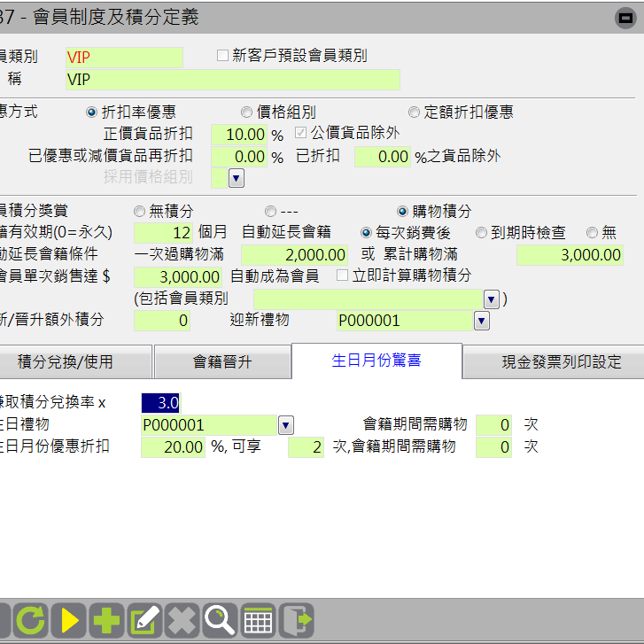Select the 定額折扣優惠 radio option
The height and width of the screenshot is (644, 644).
click(x=415, y=113)
